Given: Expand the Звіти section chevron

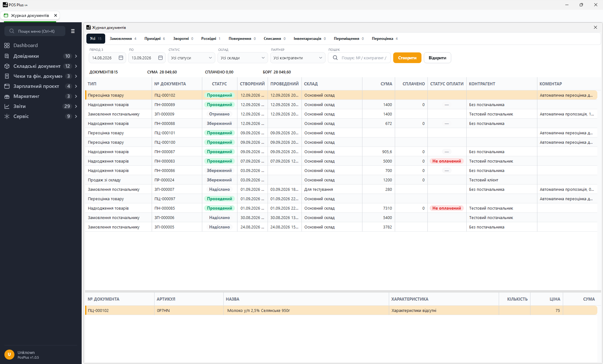Looking at the screenshot, I should tap(76, 106).
